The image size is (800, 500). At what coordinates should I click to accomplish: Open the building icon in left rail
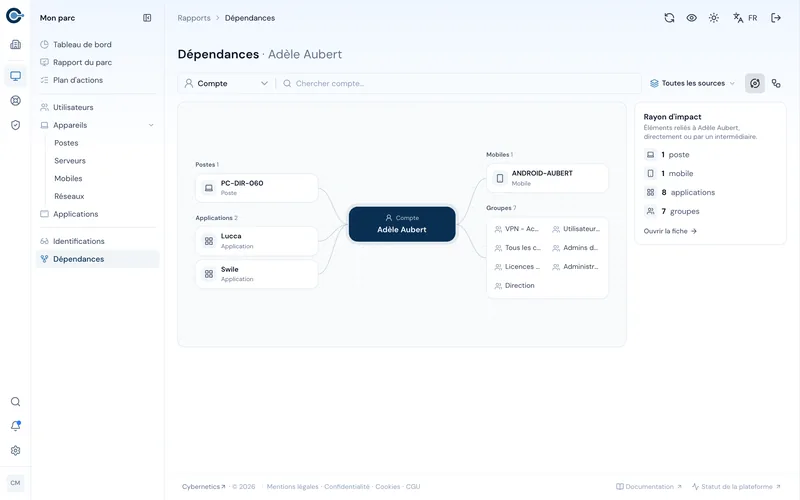point(15,44)
